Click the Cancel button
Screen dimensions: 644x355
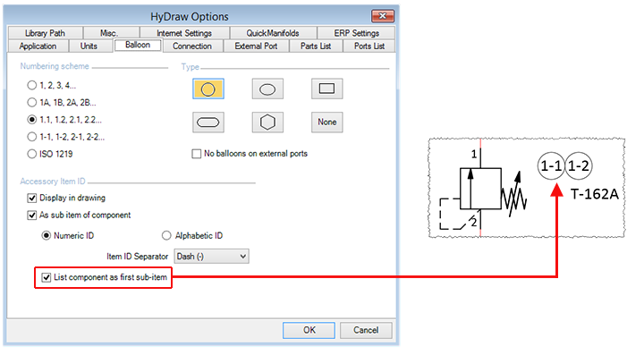coord(366,330)
